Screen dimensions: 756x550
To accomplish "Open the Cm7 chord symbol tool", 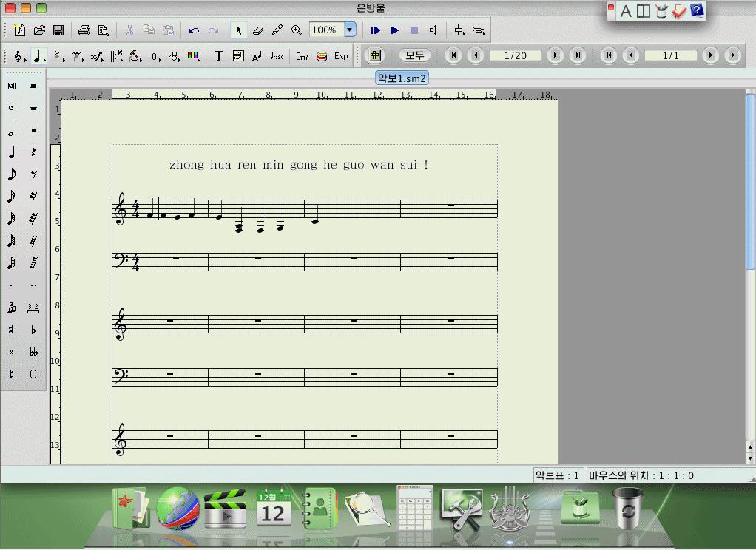I will click(x=302, y=56).
